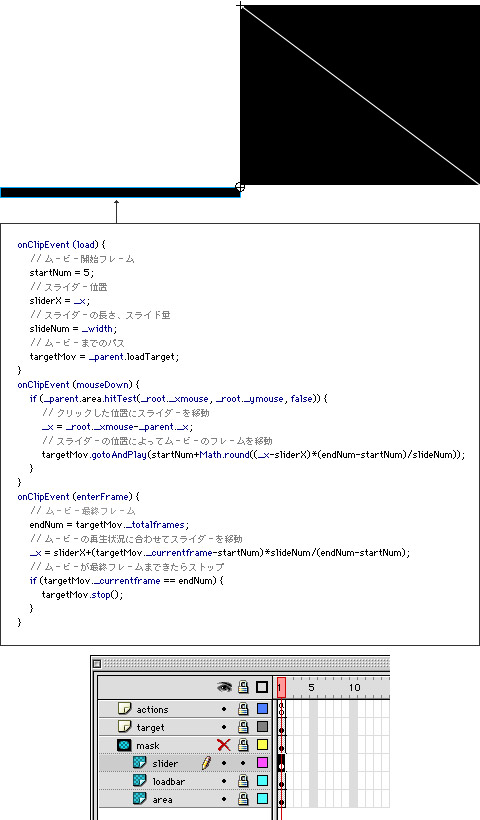Show the hidden mask layer via red X
The height and width of the screenshot is (820, 480).
coord(224,745)
